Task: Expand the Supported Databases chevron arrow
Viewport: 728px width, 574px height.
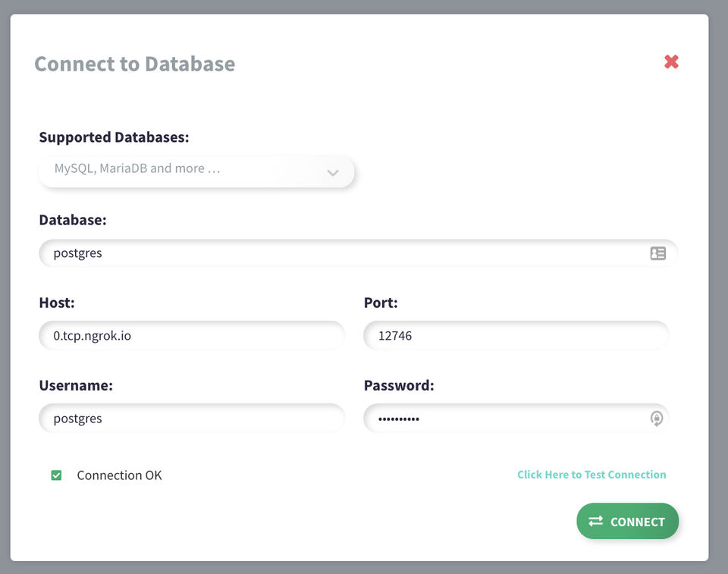Action: point(332,173)
